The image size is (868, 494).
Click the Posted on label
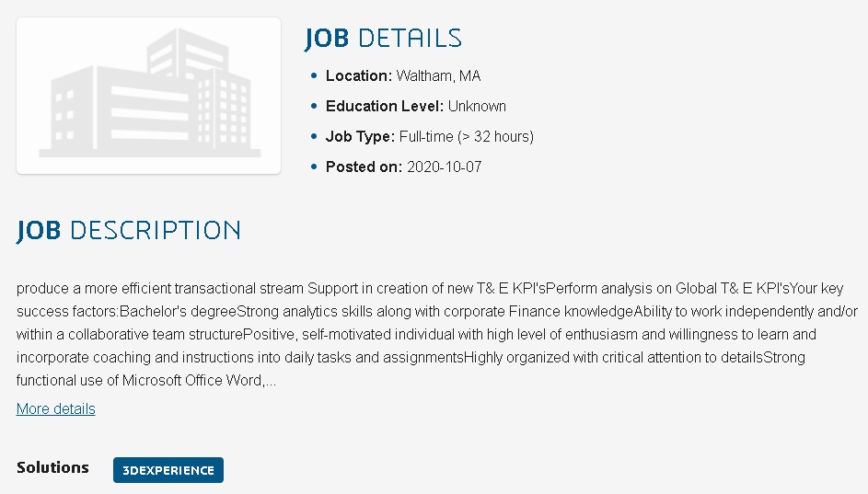364,167
